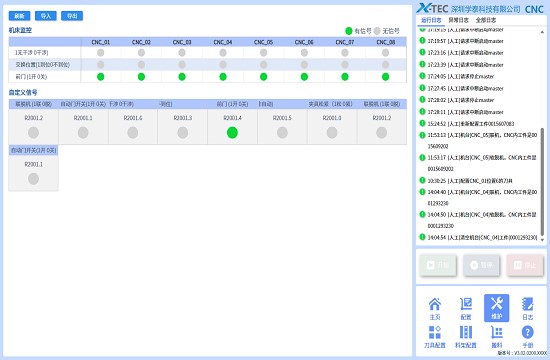550x360 pixels.
Task: Open the 料架配置 rack config icon
Action: [466, 336]
